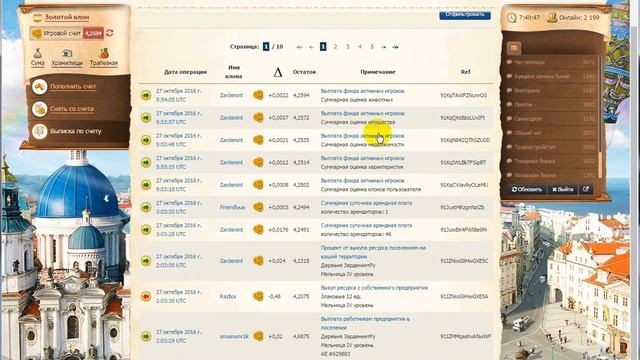Go to page 5

pos(372,47)
